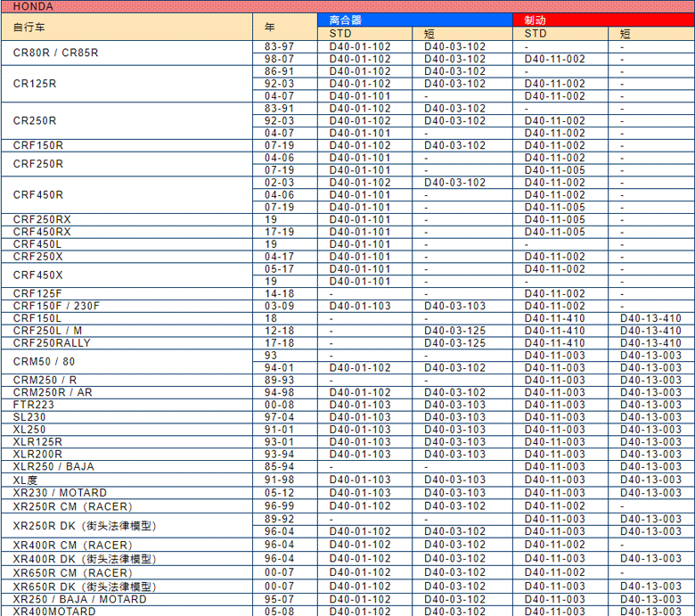The width and height of the screenshot is (695, 616).
Task: Select year 97-04 in the SL230 row
Action: 279,417
